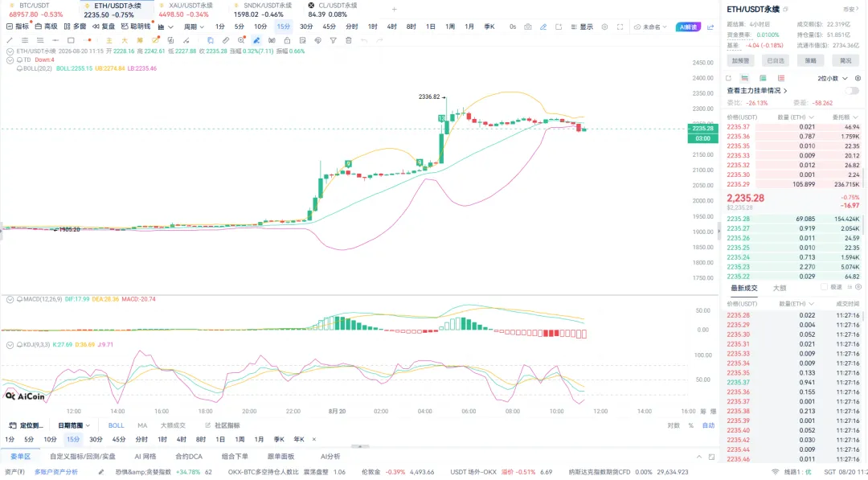
Task: Open 高级 advanced chart mode
Action: click(47, 27)
